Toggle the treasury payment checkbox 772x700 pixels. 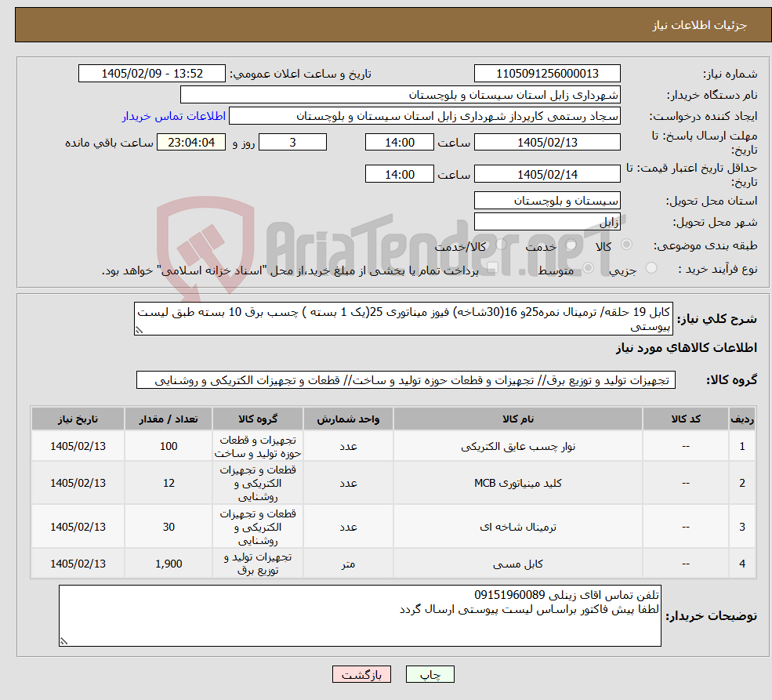click(x=491, y=268)
